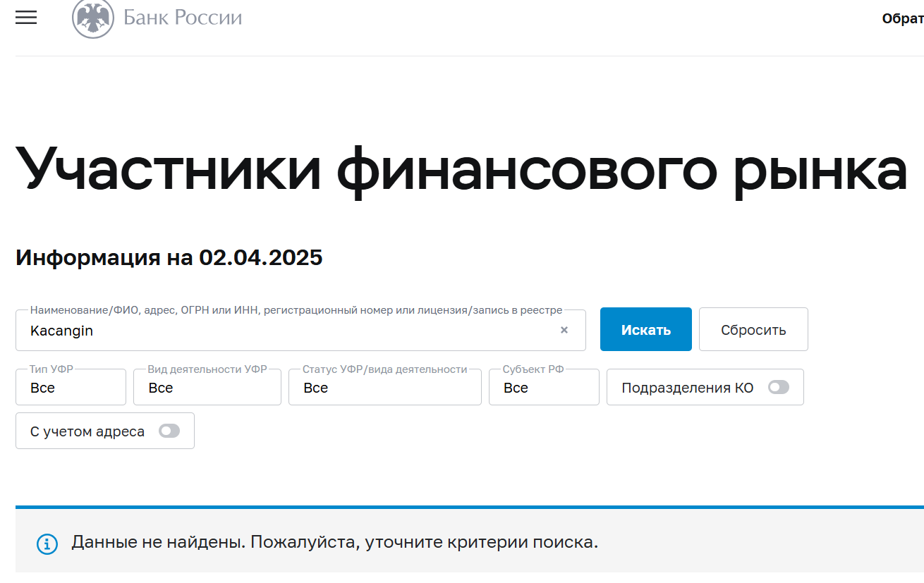Open the hamburger navigation menu

(26, 18)
